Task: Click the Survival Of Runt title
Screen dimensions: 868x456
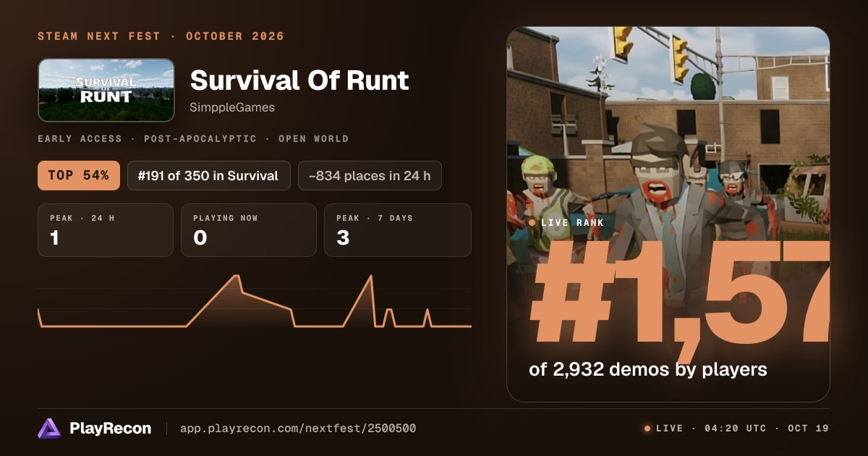Action: (x=299, y=80)
